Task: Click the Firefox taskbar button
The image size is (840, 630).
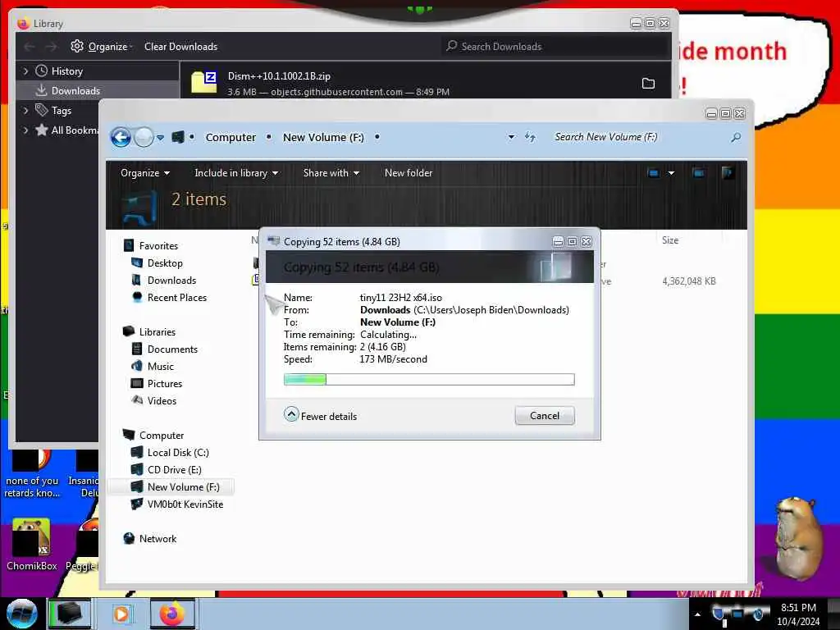Action: point(172,614)
